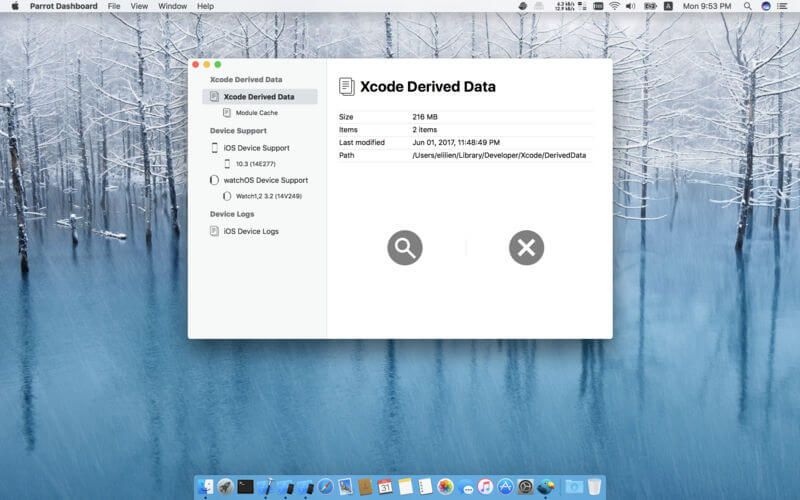Click the battery status icon in menu bar
Screen dimensions: 800x500
[x=650, y=6]
